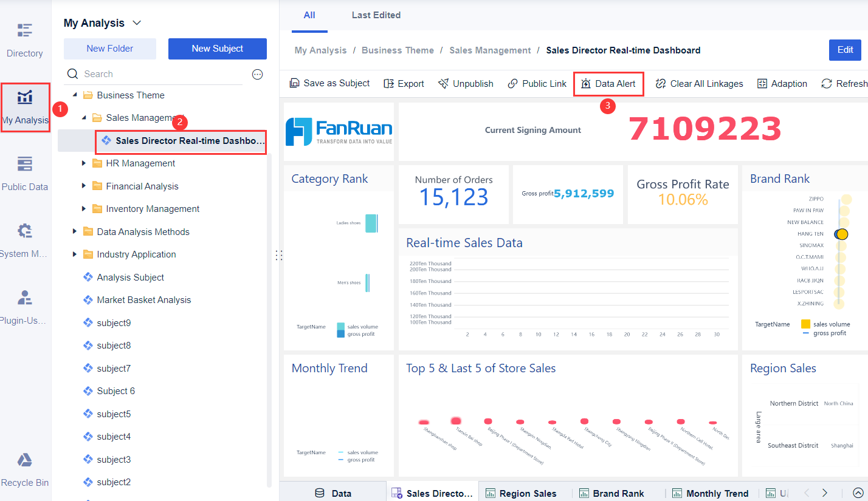The width and height of the screenshot is (868, 501).
Task: Click the New Folder button
Action: pyautogui.click(x=110, y=49)
